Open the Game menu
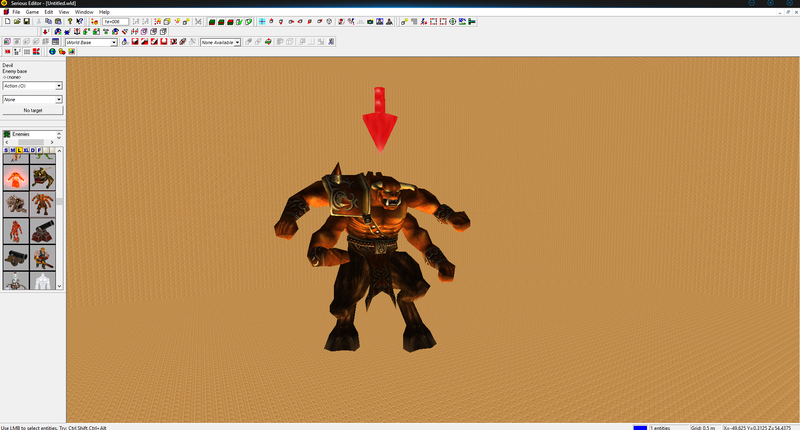The height and width of the screenshot is (430, 800). click(32, 12)
